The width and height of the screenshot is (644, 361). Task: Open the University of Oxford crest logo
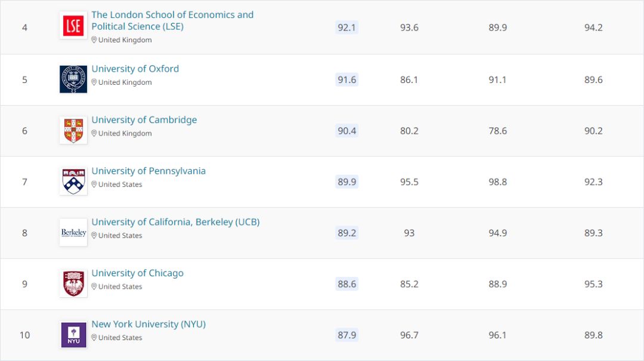pyautogui.click(x=73, y=79)
